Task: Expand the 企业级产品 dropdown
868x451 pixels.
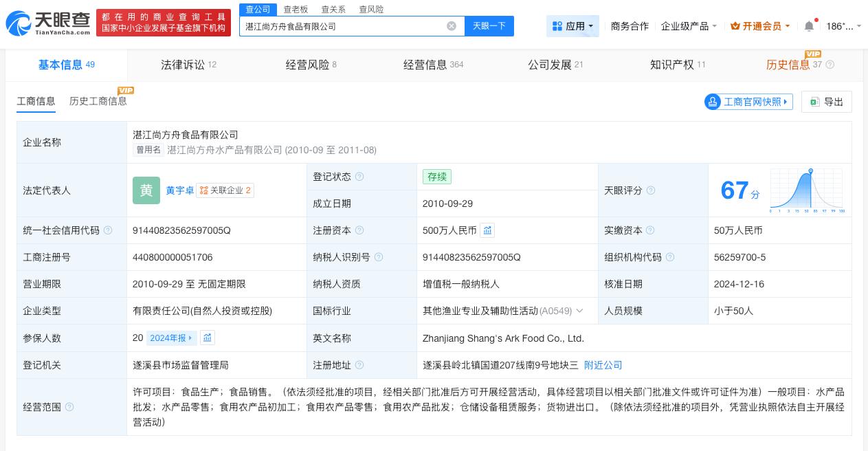Action: click(x=689, y=26)
